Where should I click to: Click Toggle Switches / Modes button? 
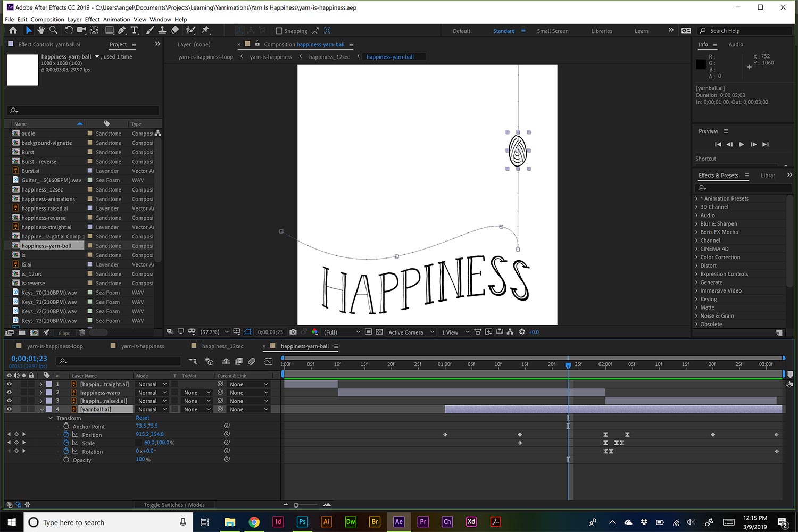(x=174, y=505)
